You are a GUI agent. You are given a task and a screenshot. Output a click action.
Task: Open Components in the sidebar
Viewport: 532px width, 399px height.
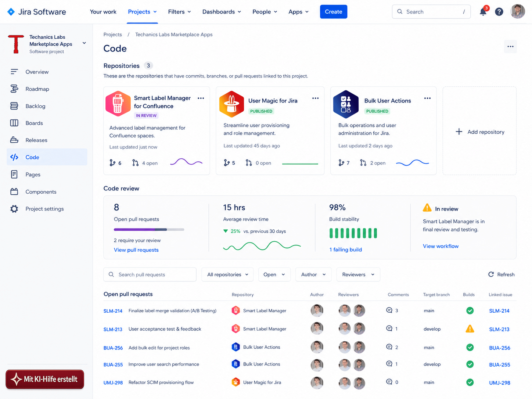click(47, 192)
